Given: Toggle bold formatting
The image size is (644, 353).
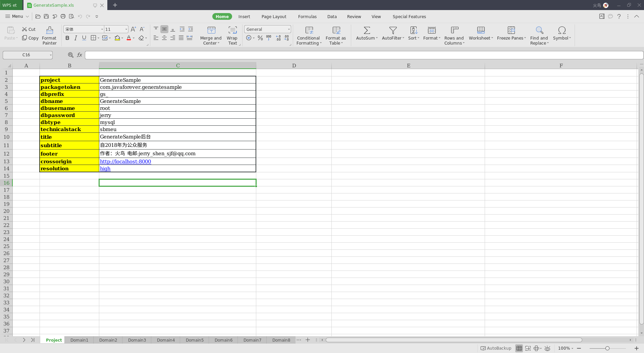Looking at the screenshot, I should click(67, 38).
